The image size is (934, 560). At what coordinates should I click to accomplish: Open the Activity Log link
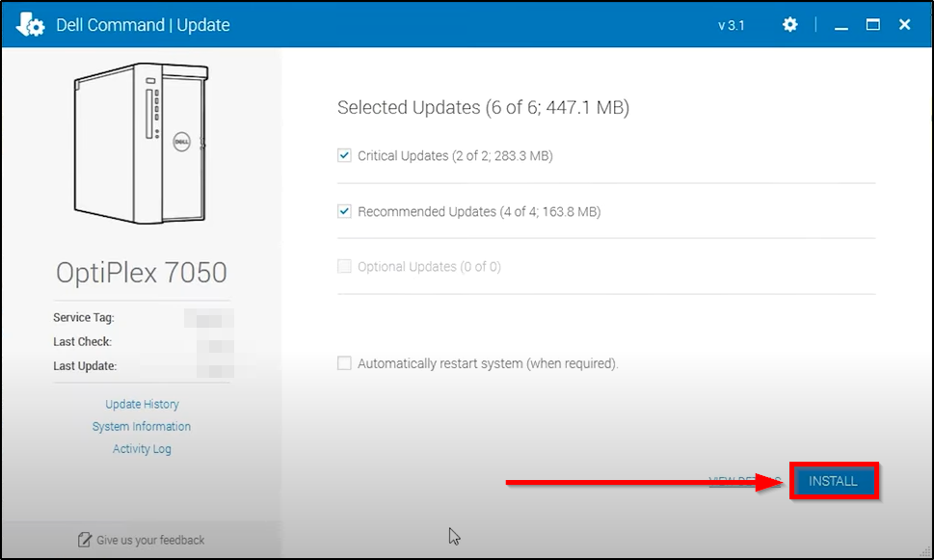(x=142, y=449)
